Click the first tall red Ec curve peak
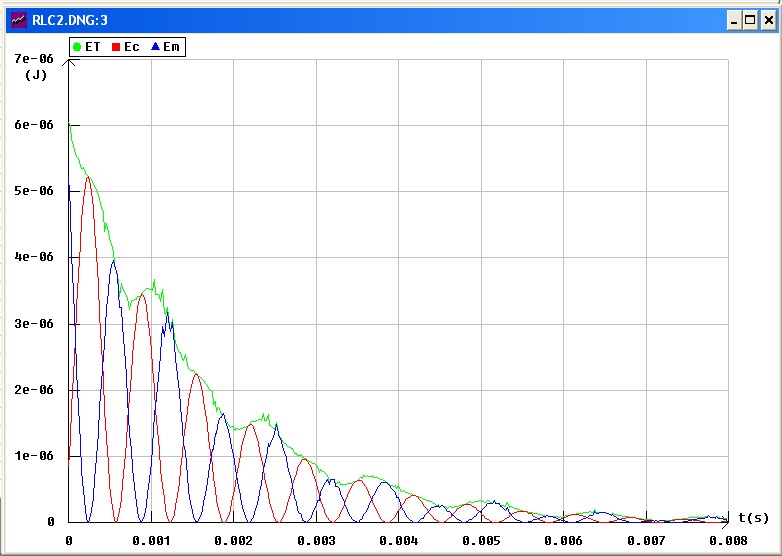 (88, 178)
